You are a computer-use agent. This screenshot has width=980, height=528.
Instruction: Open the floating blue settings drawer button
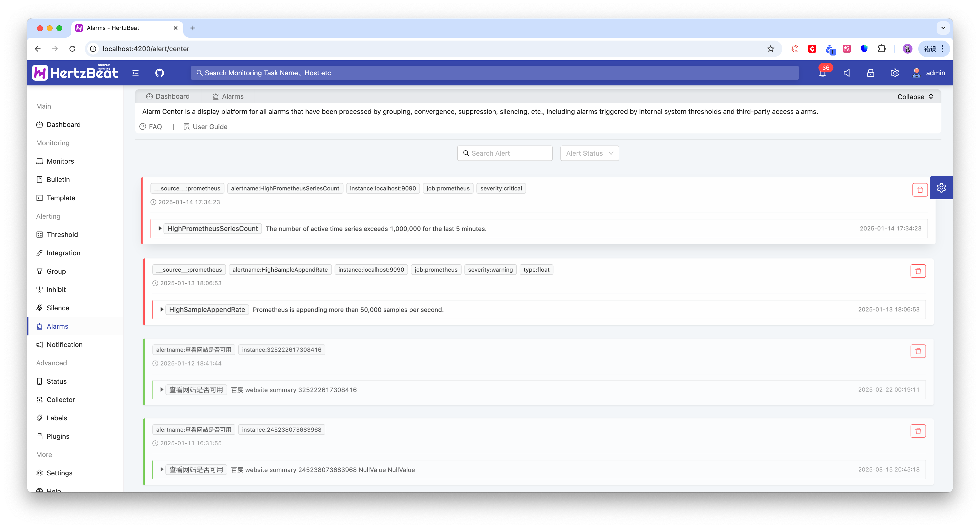pyautogui.click(x=941, y=188)
